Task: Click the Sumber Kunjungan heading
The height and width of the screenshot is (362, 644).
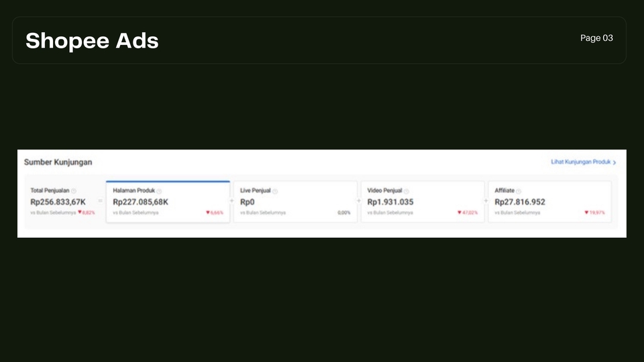Action: tap(58, 162)
